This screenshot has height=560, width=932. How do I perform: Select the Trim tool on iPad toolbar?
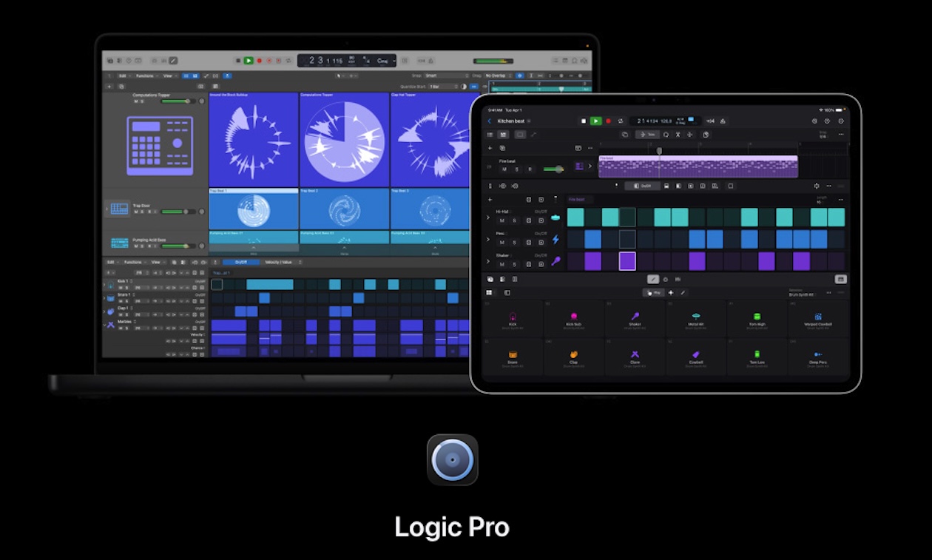click(x=647, y=135)
